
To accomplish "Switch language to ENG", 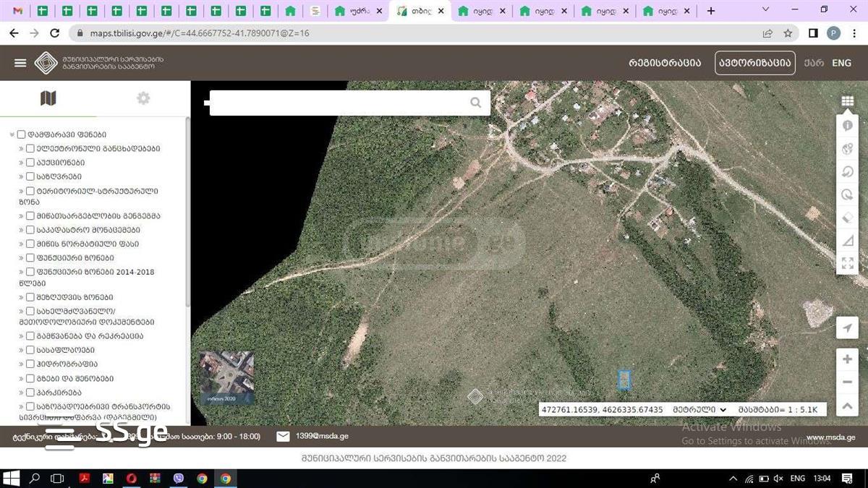I will click(x=841, y=63).
